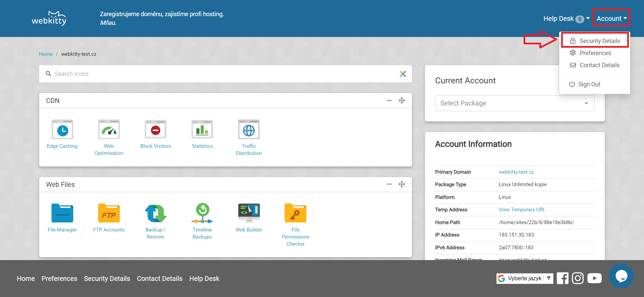The height and width of the screenshot is (297, 644).
Task: Click the webkitty logo
Action: [49, 18]
